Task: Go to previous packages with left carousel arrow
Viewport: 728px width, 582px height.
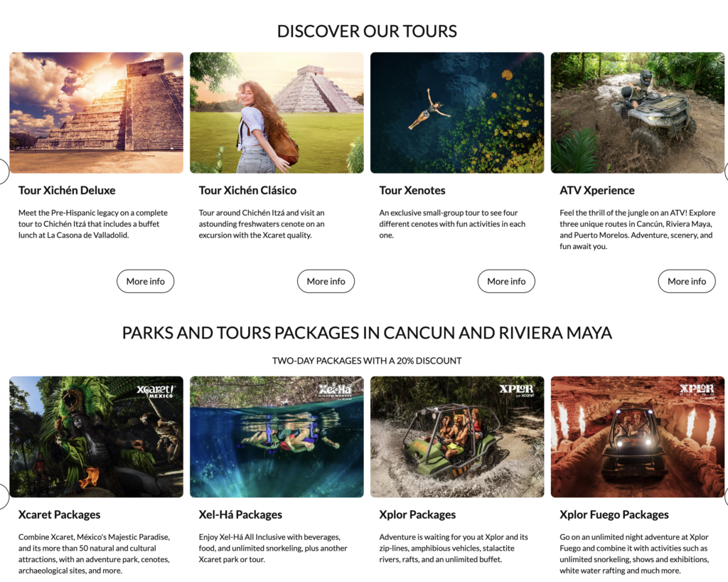Action: click(3, 496)
